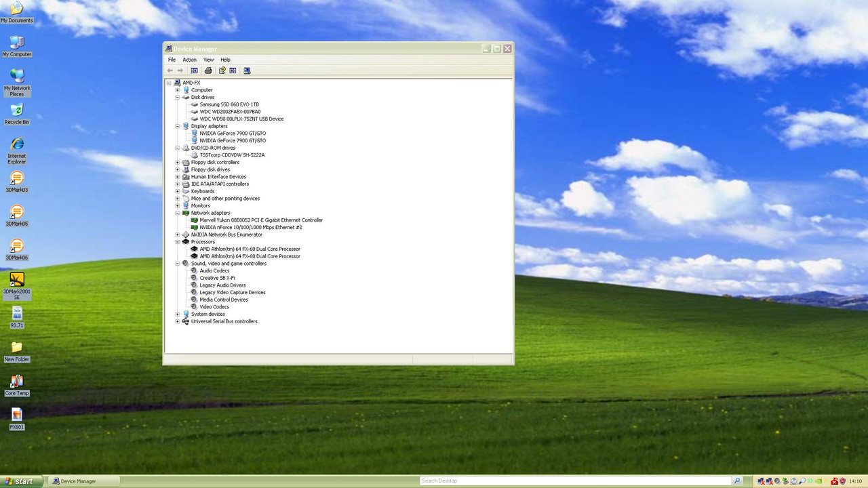This screenshot has height=488, width=868.
Task: Expand the Human Interface Devices category
Action: [178, 177]
